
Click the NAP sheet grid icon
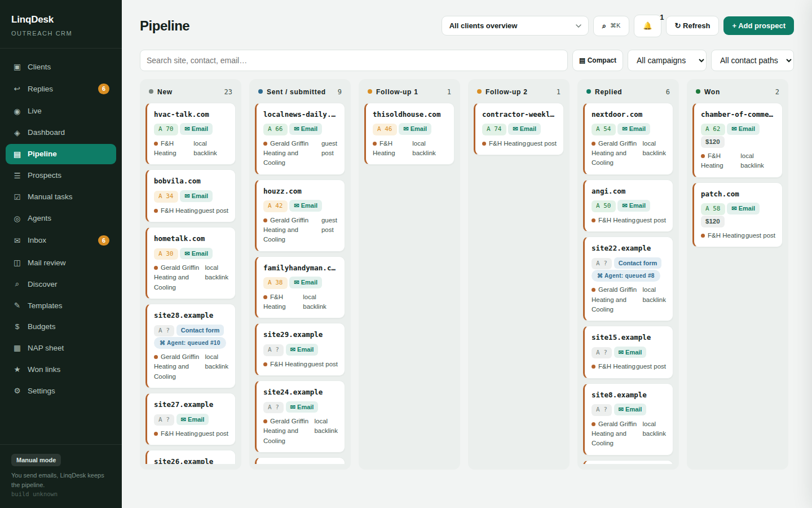pos(17,348)
